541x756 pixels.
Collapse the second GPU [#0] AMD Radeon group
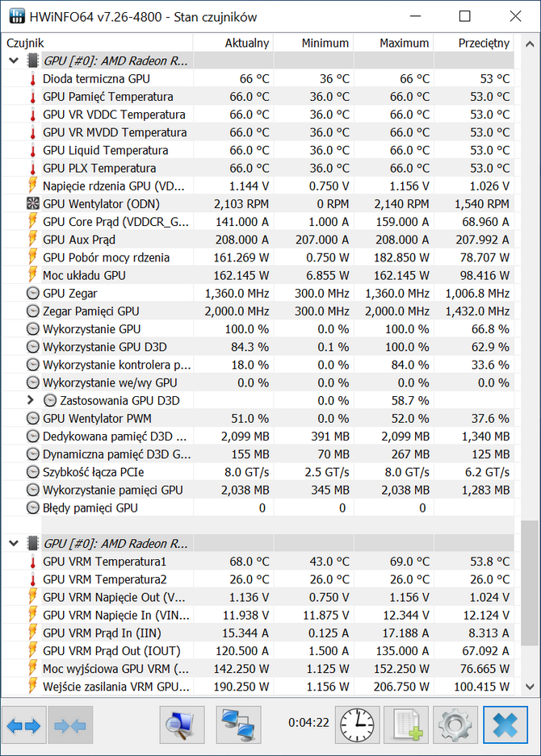[x=14, y=543]
